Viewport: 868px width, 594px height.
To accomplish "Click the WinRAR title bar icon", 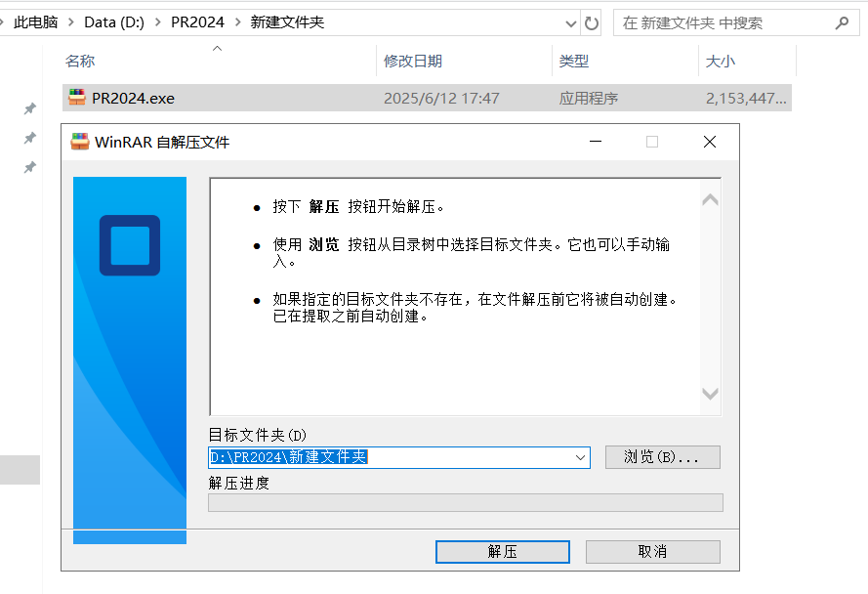I will coord(80,142).
